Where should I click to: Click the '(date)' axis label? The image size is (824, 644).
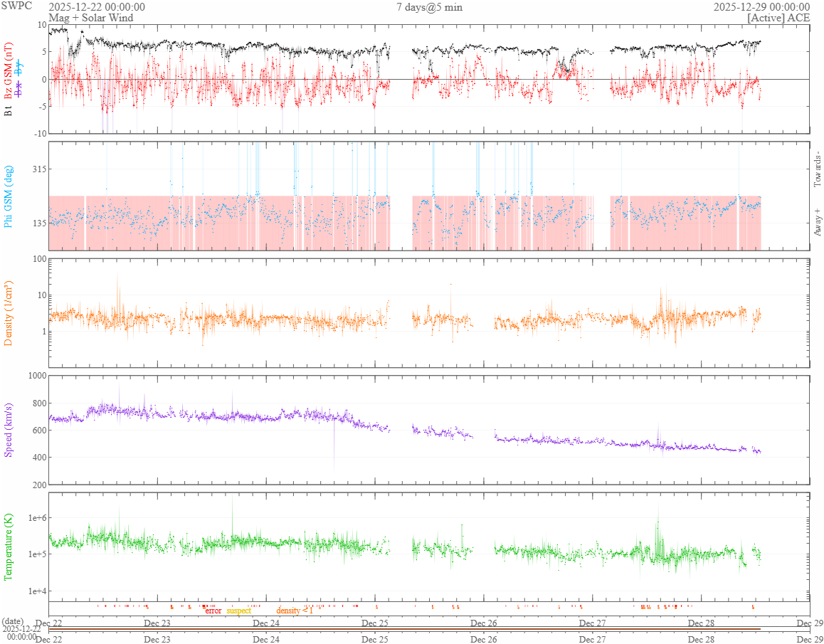tap(13, 621)
